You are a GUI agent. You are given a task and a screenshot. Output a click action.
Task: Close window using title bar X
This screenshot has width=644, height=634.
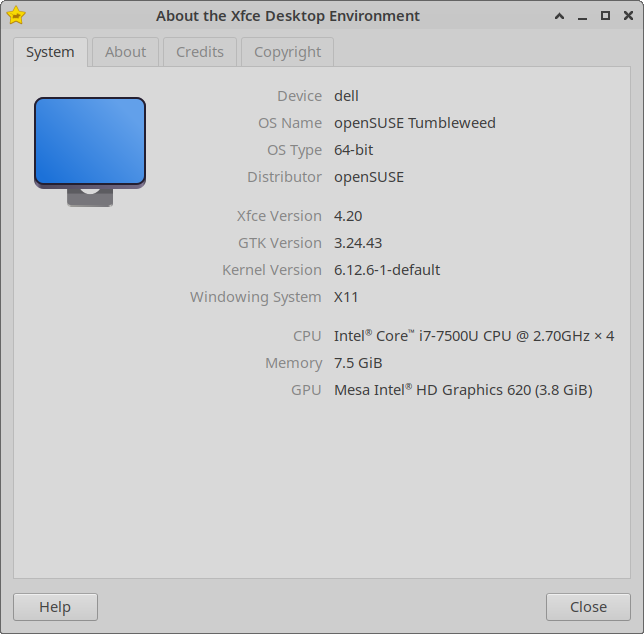click(x=626, y=16)
